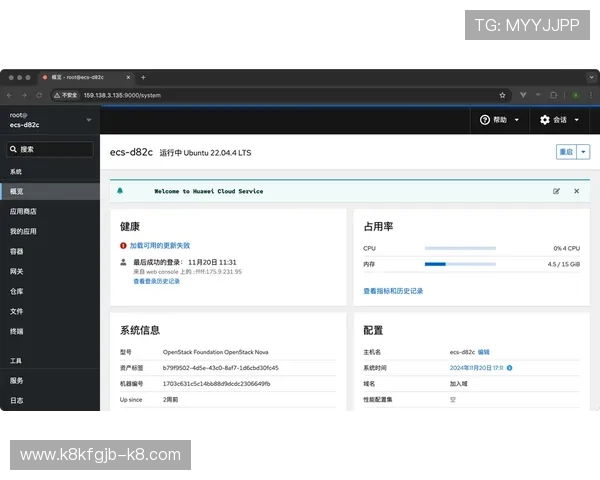The height and width of the screenshot is (480, 600).
Task: Click the help question mark icon
Action: [485, 120]
